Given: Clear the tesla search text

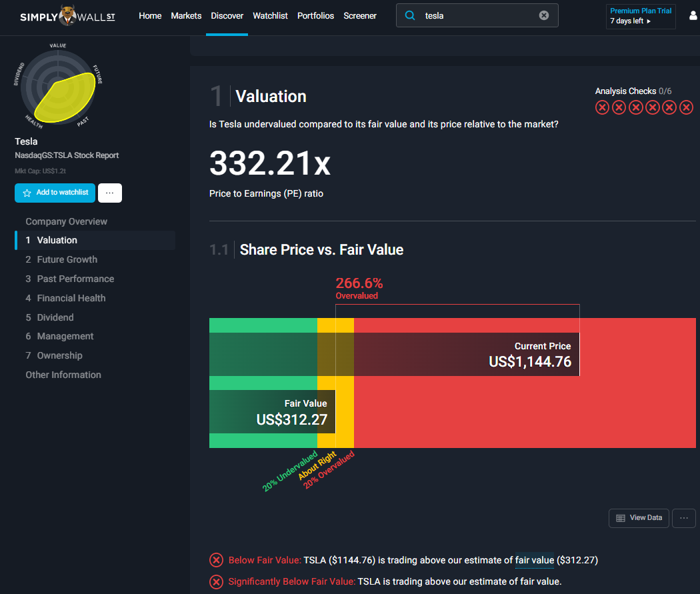Looking at the screenshot, I should [x=544, y=15].
